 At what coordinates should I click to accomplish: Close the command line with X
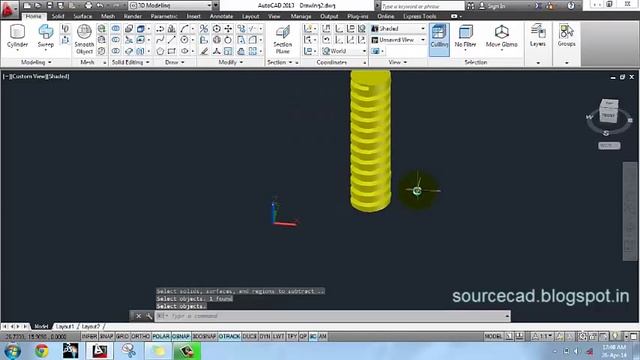coord(138,316)
